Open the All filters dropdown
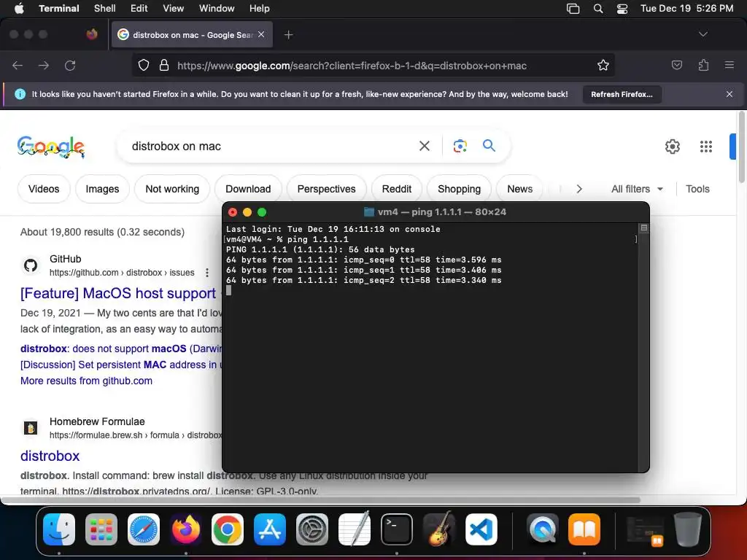Viewport: 747px width, 560px height. coord(637,189)
